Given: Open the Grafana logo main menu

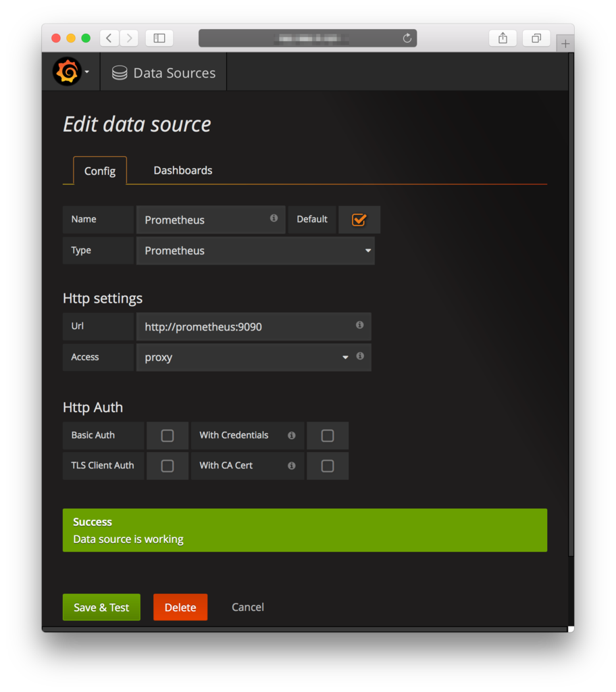Looking at the screenshot, I should click(68, 72).
